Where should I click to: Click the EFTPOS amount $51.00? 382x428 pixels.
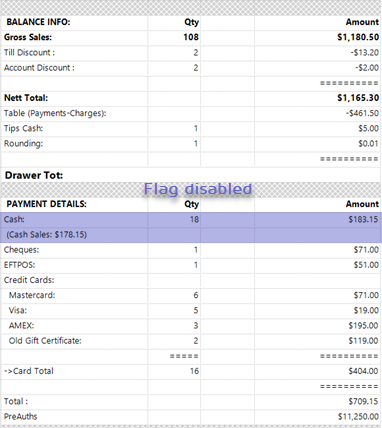coord(366,265)
